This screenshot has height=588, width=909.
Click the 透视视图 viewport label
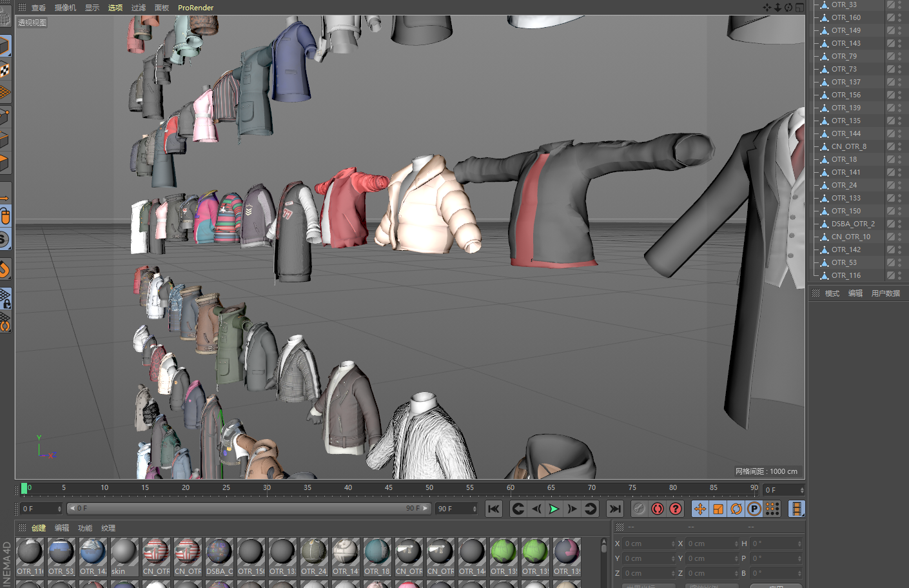pos(32,23)
